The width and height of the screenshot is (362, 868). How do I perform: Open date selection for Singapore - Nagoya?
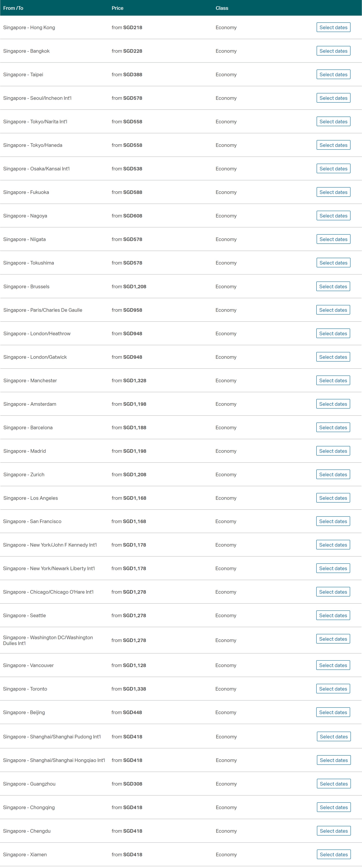[333, 216]
